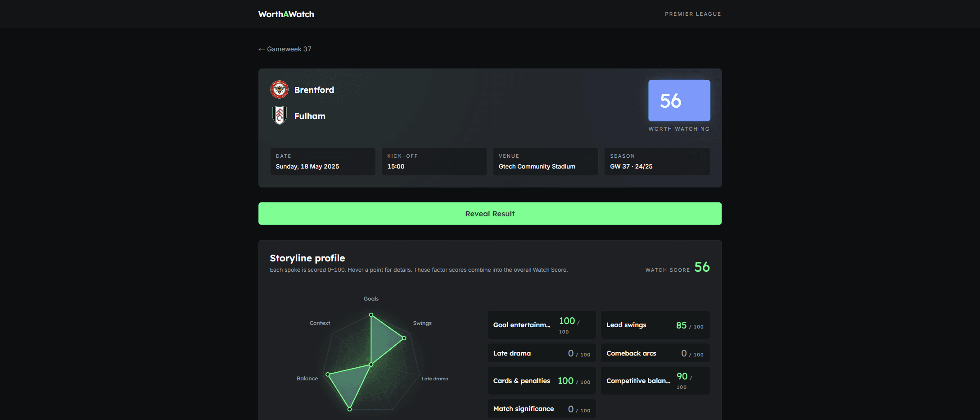Select the Goals data point on radar chart
980x420 pixels.
click(x=371, y=315)
